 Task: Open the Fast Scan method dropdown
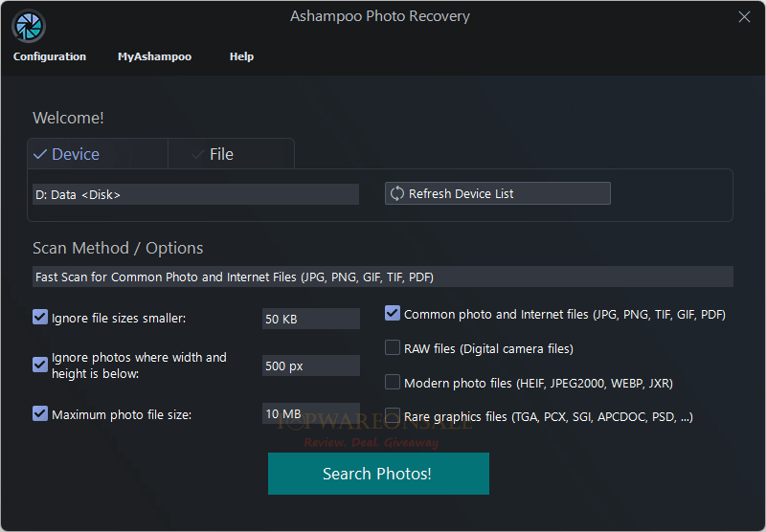[382, 277]
